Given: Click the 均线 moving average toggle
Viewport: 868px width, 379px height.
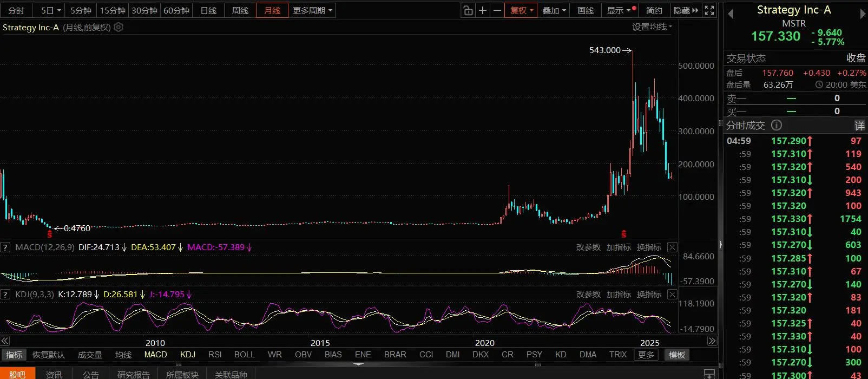Looking at the screenshot, I should 123,355.
